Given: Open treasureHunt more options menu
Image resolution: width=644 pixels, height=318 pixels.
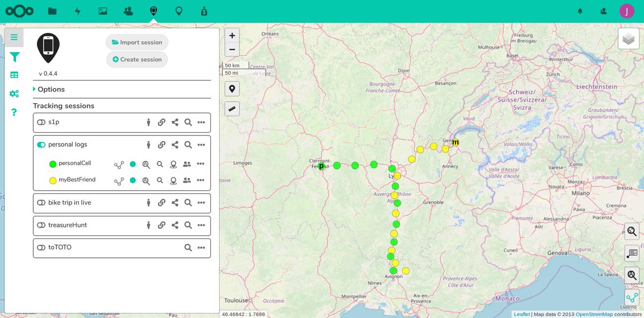Looking at the screenshot, I should (201, 226).
